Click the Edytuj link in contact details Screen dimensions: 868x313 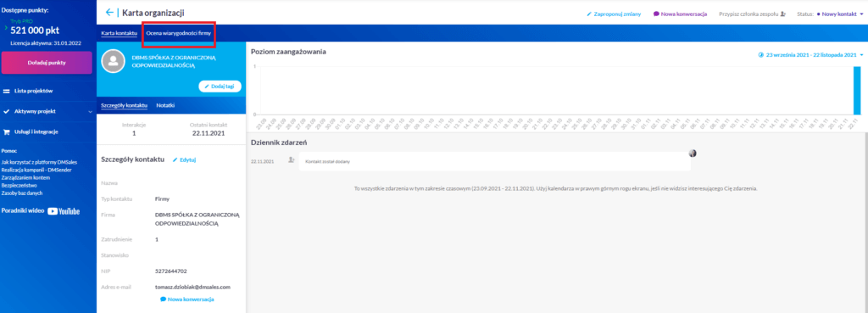coord(185,159)
